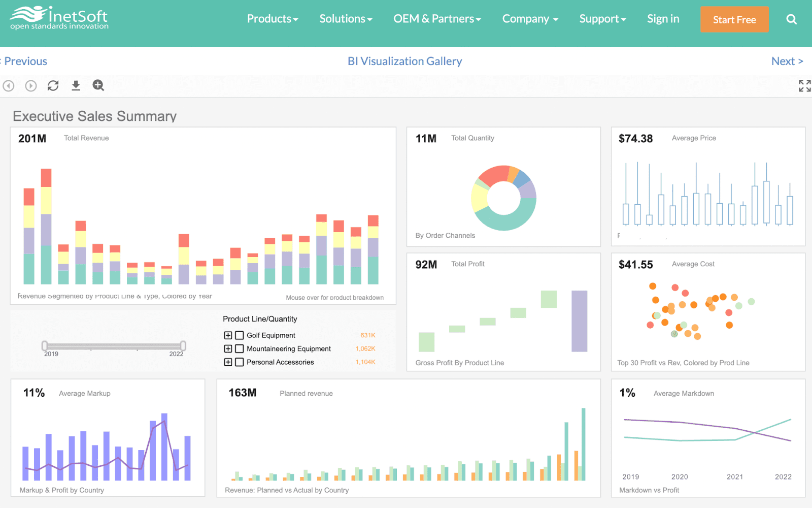Click Revenue: Planned vs Actual by Country caption
This screenshot has height=508, width=812.
tap(287, 490)
